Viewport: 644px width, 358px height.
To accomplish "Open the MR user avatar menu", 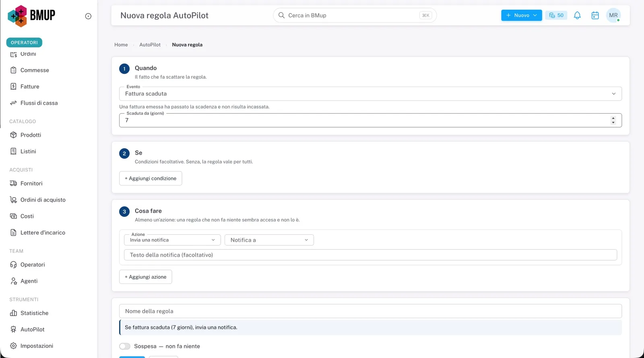I will (613, 15).
